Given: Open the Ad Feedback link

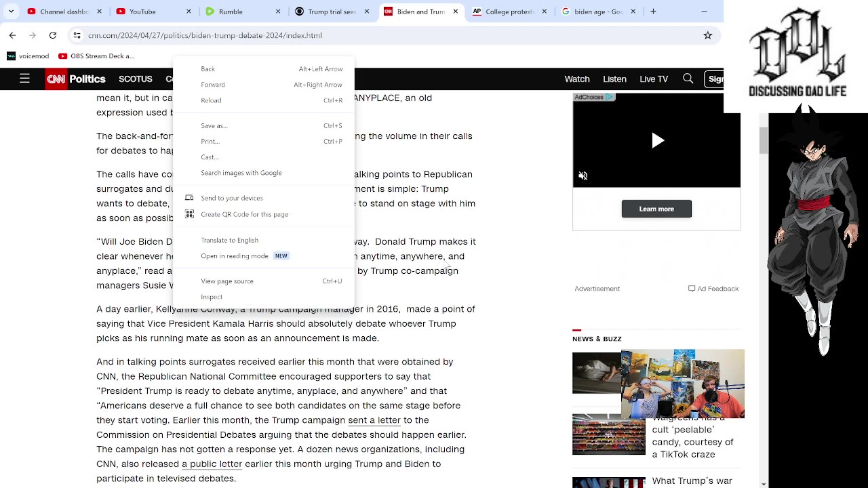Looking at the screenshot, I should [x=713, y=289].
